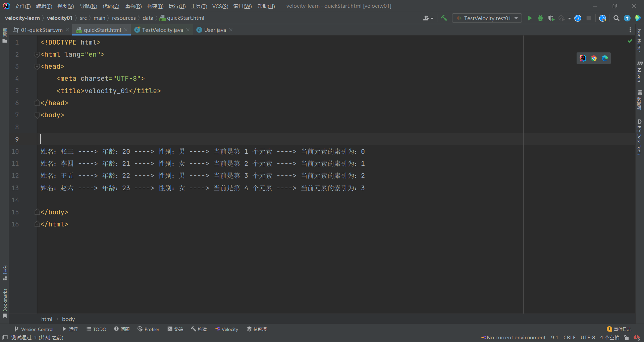The width and height of the screenshot is (644, 342).
Task: Open the VCS(S) menu
Action: 220,6
